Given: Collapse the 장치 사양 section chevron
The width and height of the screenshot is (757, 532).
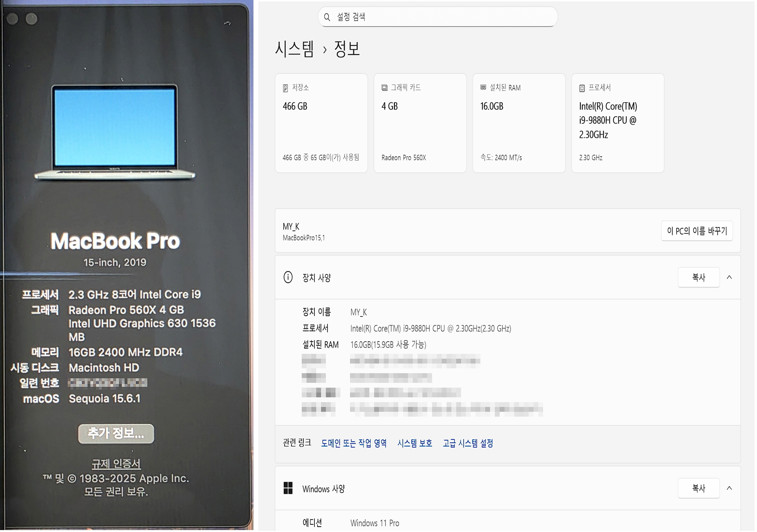Looking at the screenshot, I should (729, 278).
